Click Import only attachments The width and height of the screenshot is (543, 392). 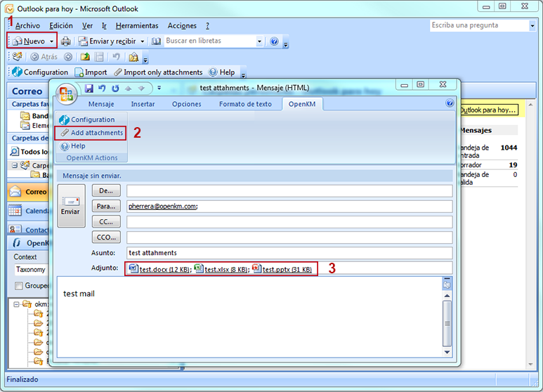tap(158, 72)
